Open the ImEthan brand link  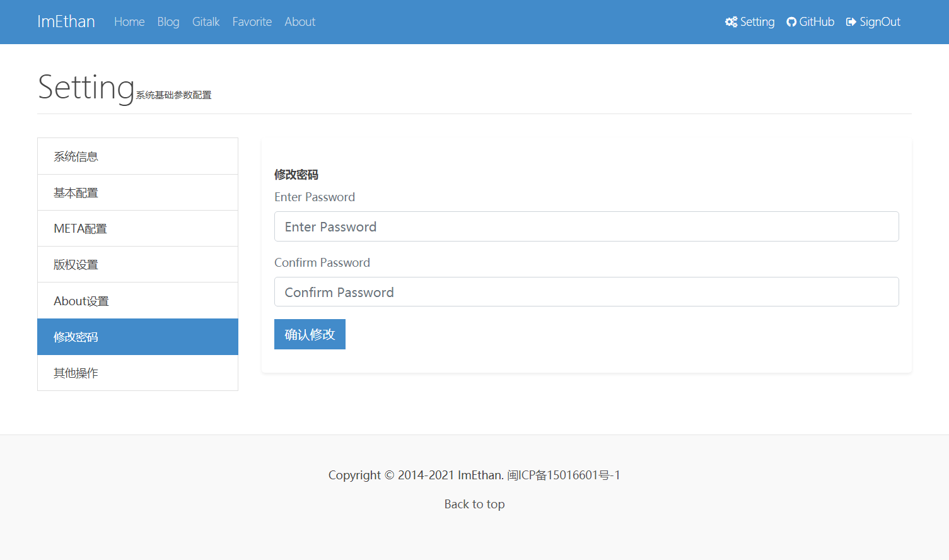pyautogui.click(x=66, y=21)
